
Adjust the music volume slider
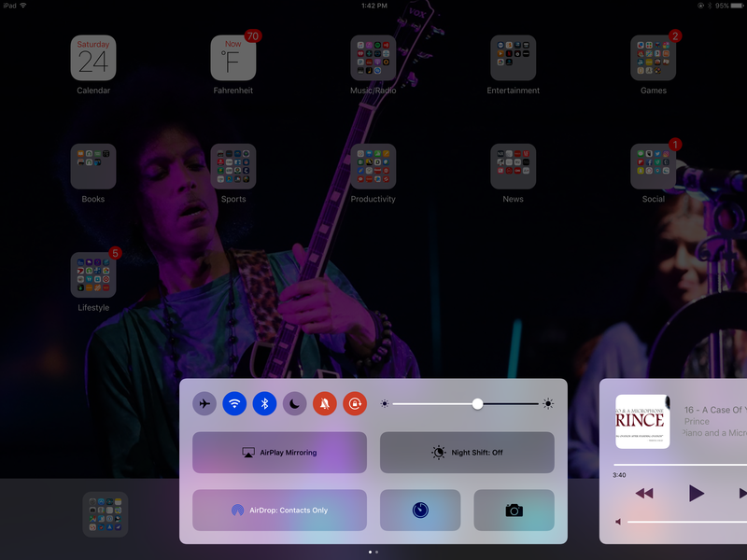tap(687, 522)
